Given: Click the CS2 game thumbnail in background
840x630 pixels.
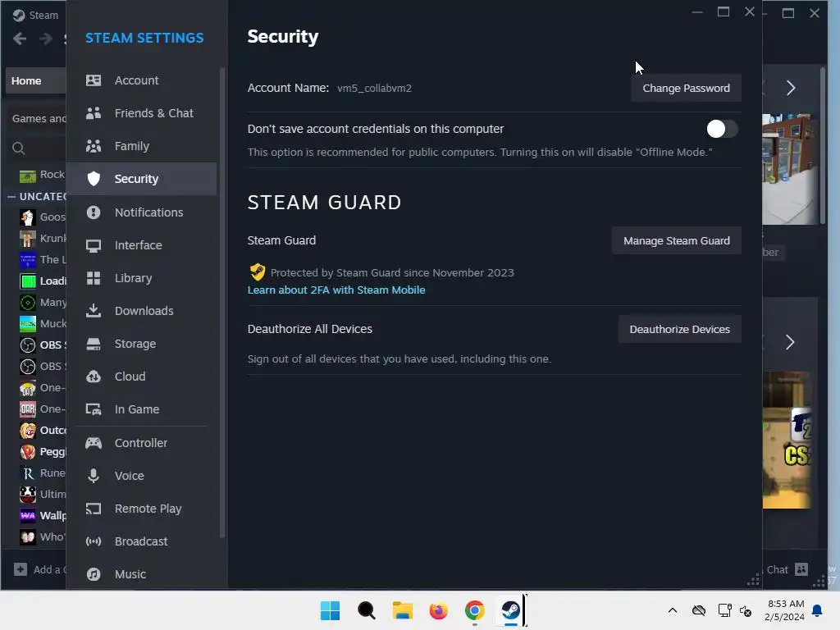Looking at the screenshot, I should [x=787, y=440].
